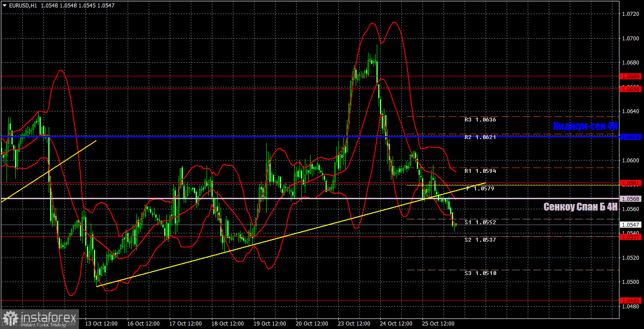This screenshot has height=329, width=644.
Task: Select the red 1.0485 price level tag
Action: 631,300
